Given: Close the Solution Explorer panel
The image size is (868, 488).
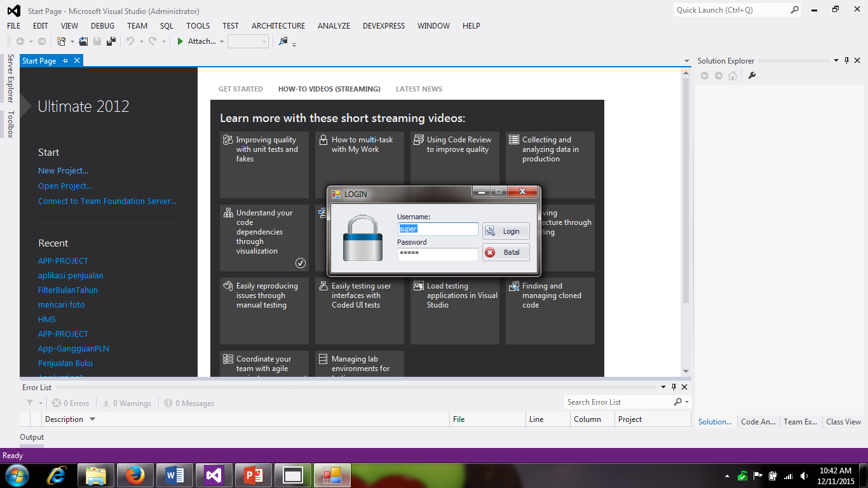Looking at the screenshot, I should click(858, 60).
